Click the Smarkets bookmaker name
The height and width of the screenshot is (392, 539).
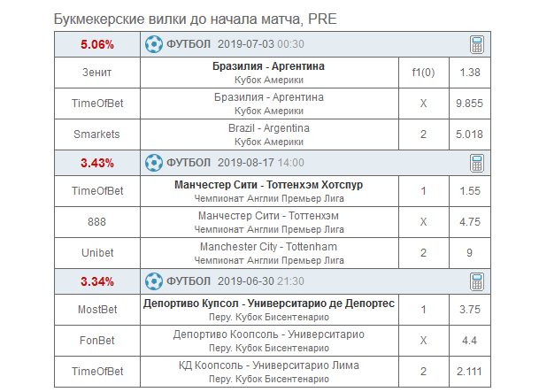coord(97,134)
